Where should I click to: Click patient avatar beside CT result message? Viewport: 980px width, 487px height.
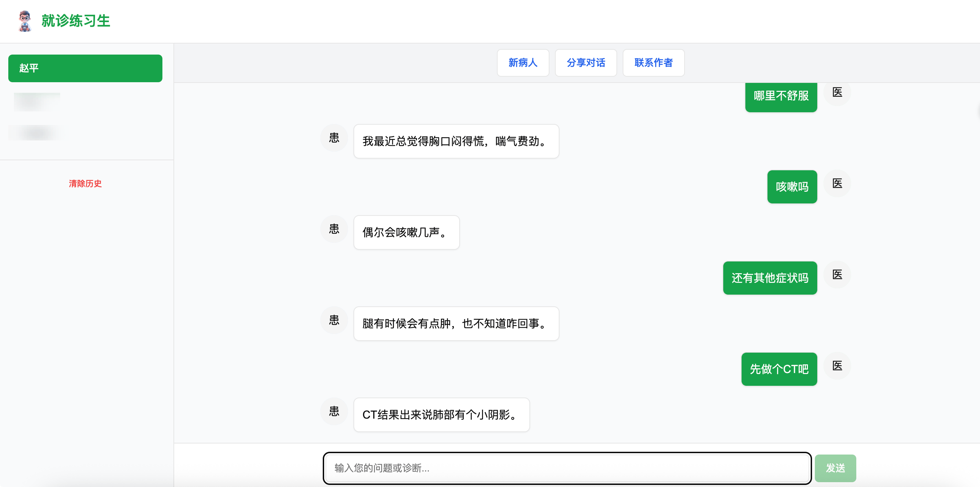334,412
